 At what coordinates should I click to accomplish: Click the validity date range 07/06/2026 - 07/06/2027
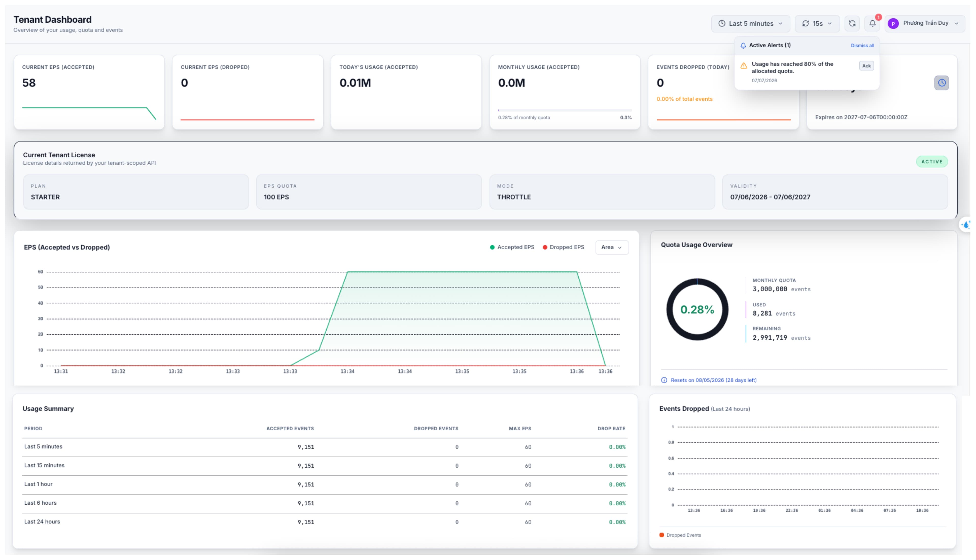coord(770,197)
